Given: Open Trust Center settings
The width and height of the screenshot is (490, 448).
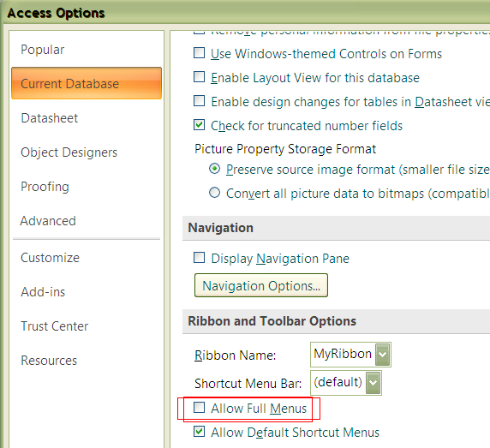Looking at the screenshot, I should pyautogui.click(x=54, y=326).
